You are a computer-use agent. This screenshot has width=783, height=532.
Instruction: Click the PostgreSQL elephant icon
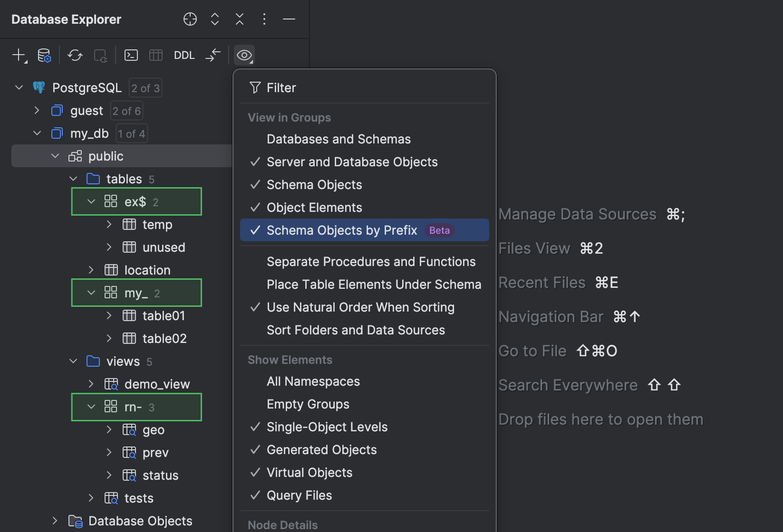[39, 87]
